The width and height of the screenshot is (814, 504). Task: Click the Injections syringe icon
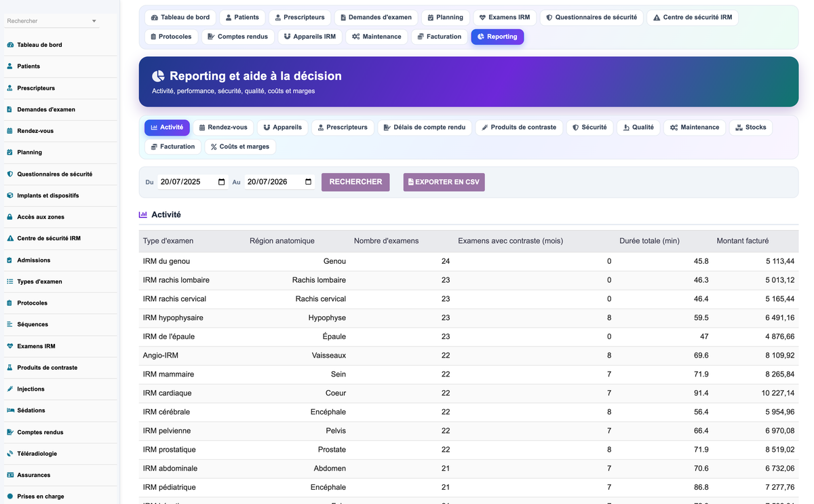pos(10,389)
